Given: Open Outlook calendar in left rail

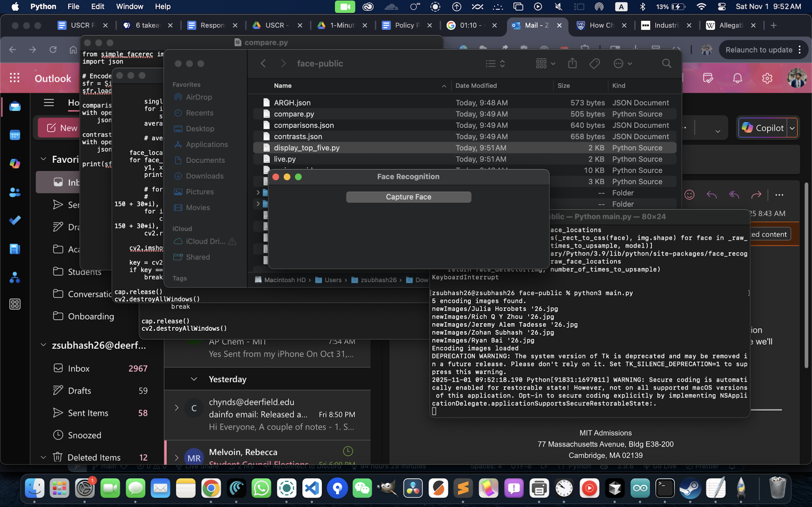Looking at the screenshot, I should coord(15,135).
